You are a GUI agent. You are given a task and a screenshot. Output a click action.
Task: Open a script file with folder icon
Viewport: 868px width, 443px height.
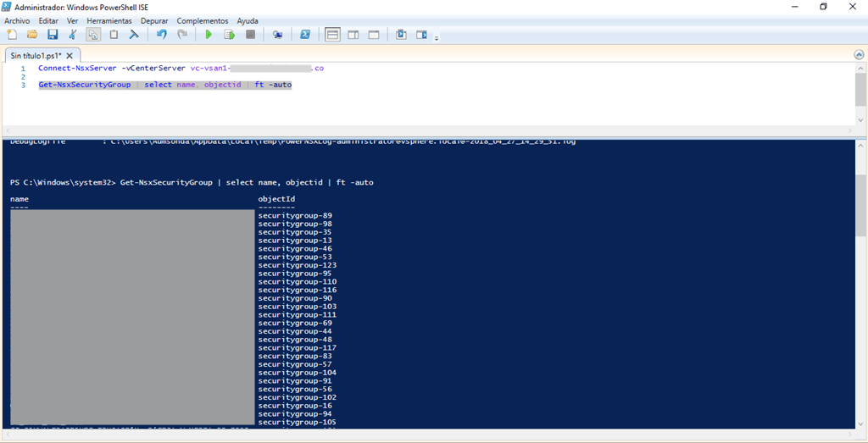32,35
